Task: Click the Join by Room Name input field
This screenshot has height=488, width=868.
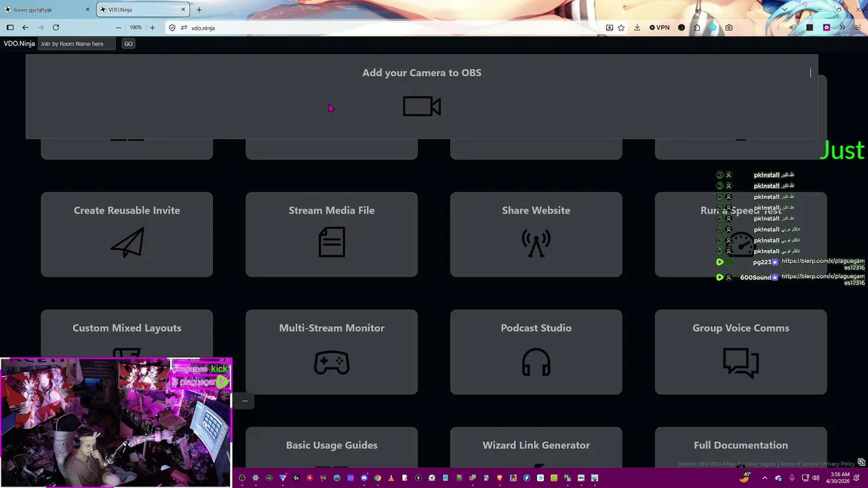Action: pyautogui.click(x=77, y=43)
